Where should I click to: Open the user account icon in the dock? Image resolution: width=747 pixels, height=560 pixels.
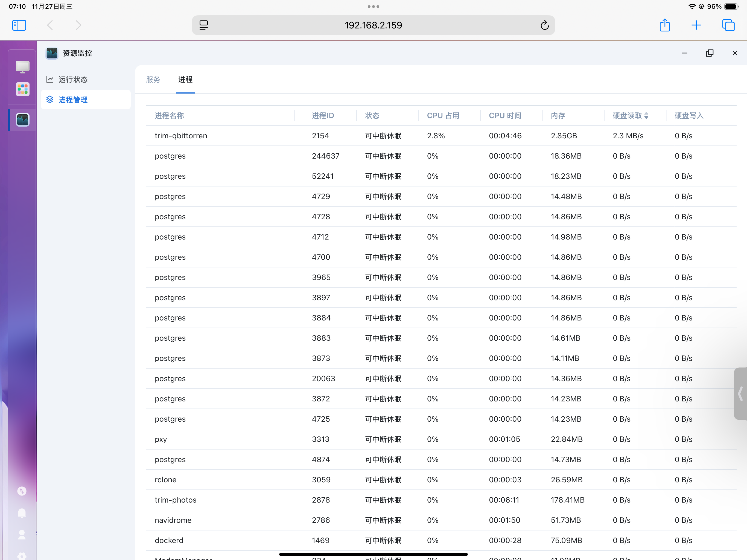(22, 535)
